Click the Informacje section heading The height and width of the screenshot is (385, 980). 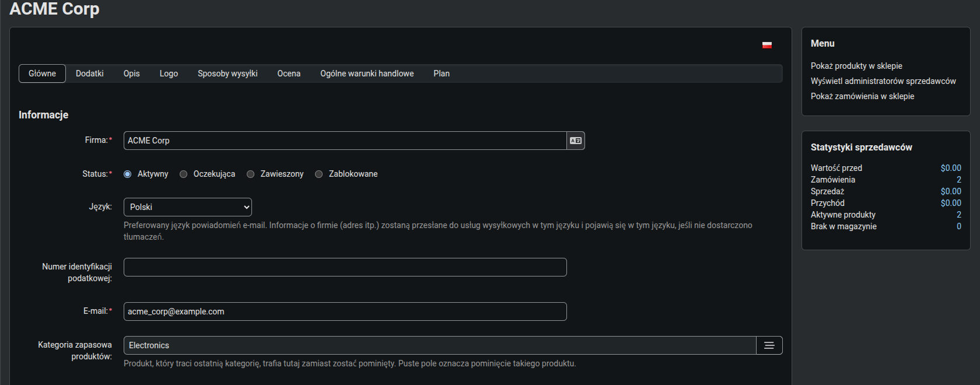[x=43, y=115]
